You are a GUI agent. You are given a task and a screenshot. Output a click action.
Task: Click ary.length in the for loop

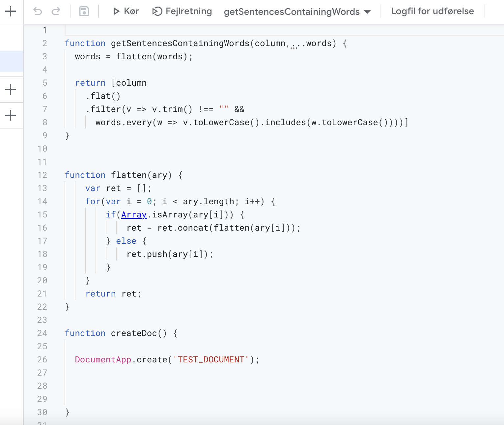pos(208,202)
